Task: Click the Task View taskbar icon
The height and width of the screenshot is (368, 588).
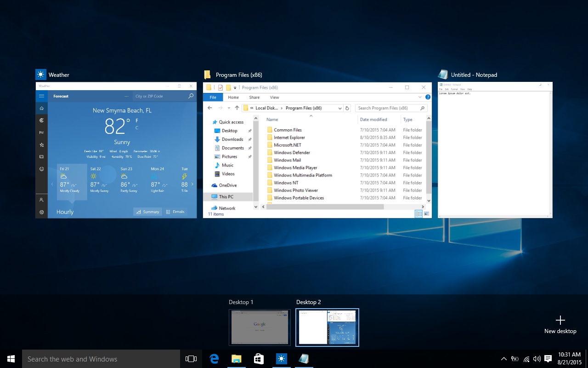Action: 191,359
